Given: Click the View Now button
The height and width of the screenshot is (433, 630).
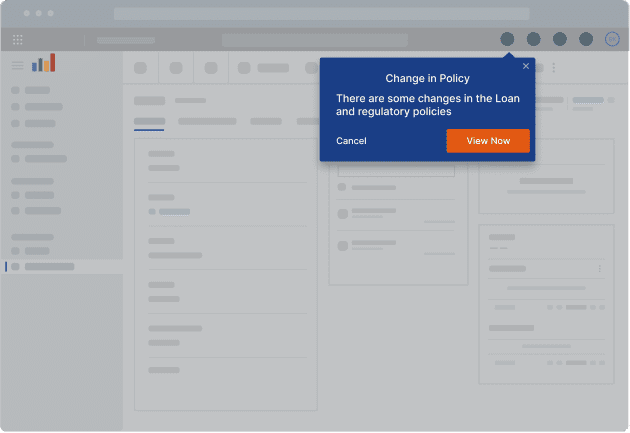Looking at the screenshot, I should (x=488, y=141).
